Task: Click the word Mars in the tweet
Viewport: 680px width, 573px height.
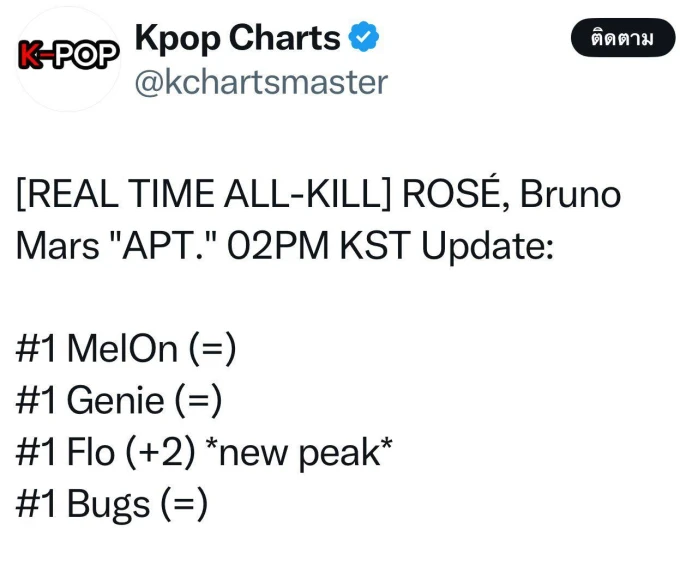Action: [x=58, y=245]
